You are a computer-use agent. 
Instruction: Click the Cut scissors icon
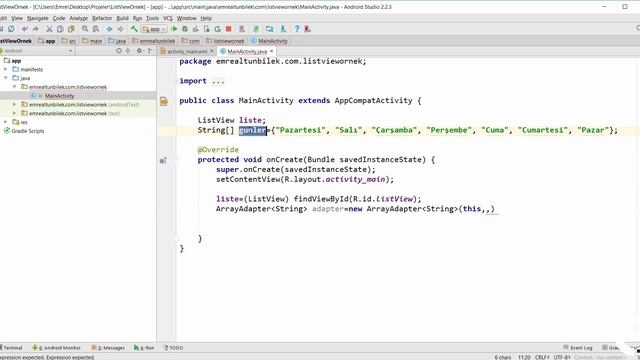click(49, 29)
